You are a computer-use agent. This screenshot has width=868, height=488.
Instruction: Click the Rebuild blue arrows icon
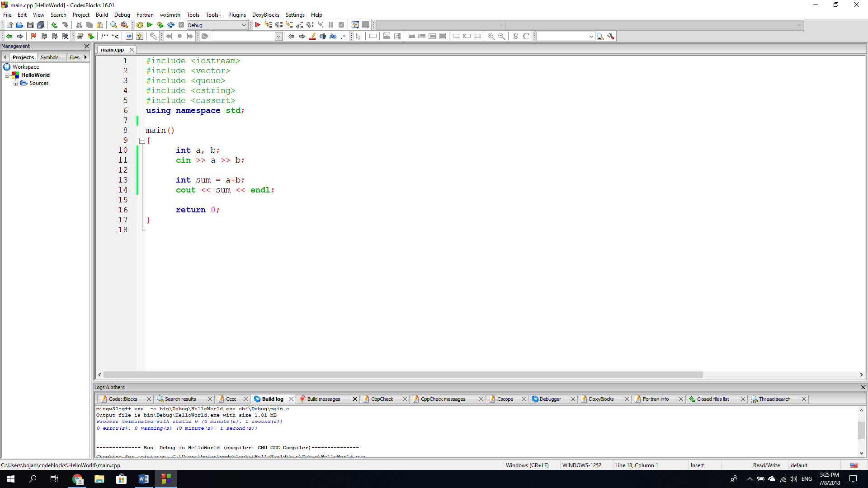(x=171, y=25)
